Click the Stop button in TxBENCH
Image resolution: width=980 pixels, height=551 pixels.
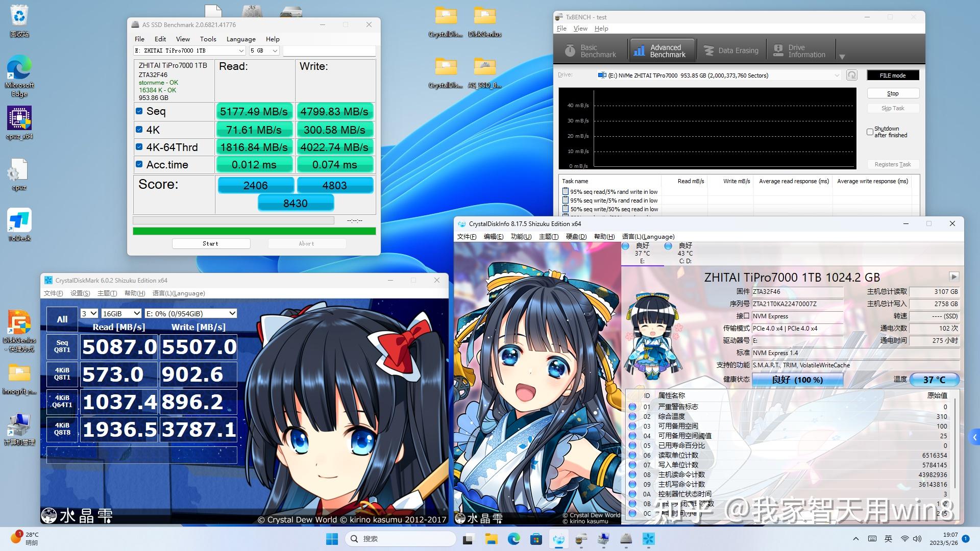(x=892, y=93)
